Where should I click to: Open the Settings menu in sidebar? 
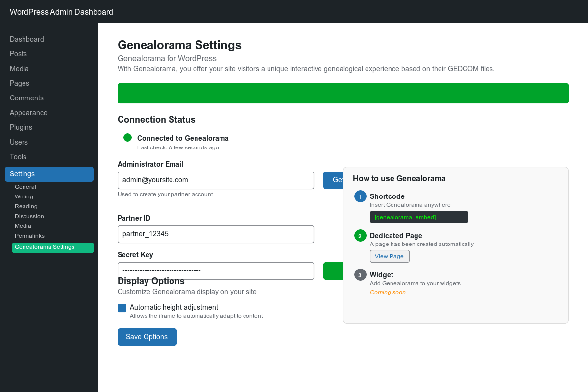click(49, 174)
